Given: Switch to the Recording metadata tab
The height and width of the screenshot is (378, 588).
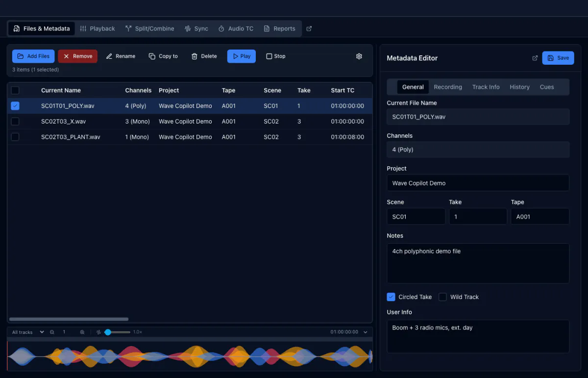Looking at the screenshot, I should click(448, 87).
